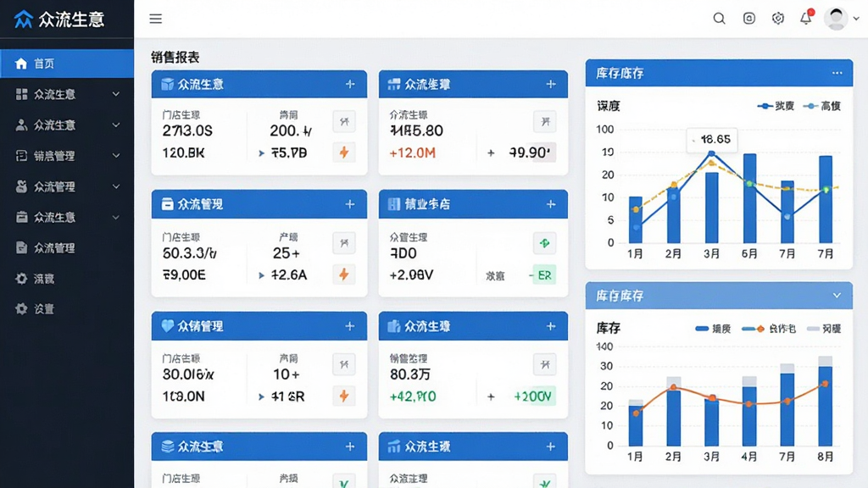The width and height of the screenshot is (868, 488).
Task: Collapse second 库存库存 panel with its chevron
Action: pos(837,296)
